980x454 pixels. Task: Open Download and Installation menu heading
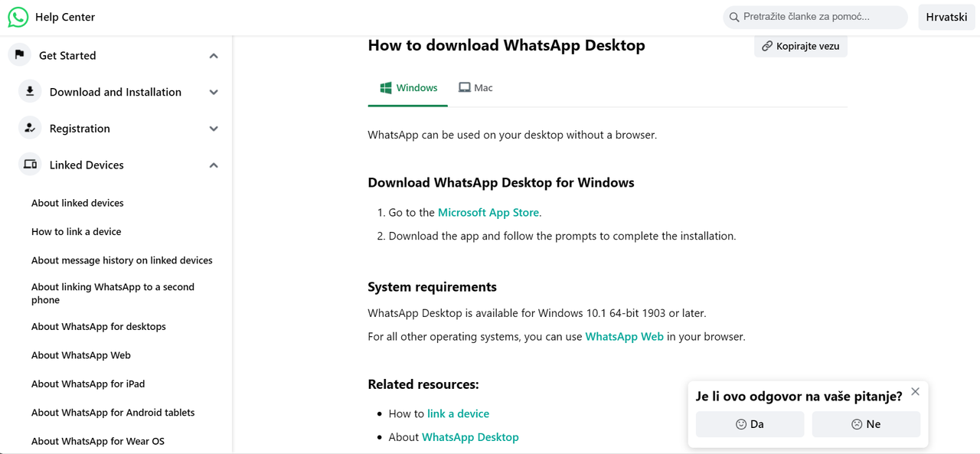click(116, 92)
